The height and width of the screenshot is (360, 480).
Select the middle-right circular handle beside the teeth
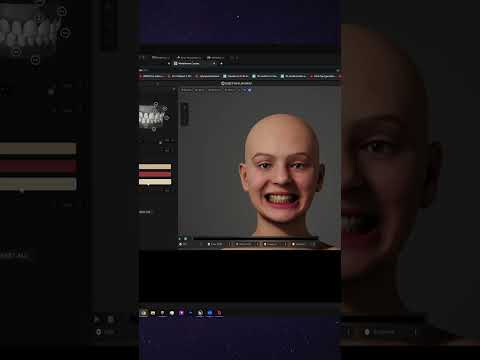click(167, 117)
